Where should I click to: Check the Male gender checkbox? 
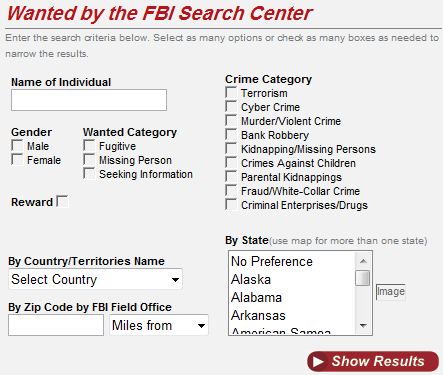tap(17, 146)
